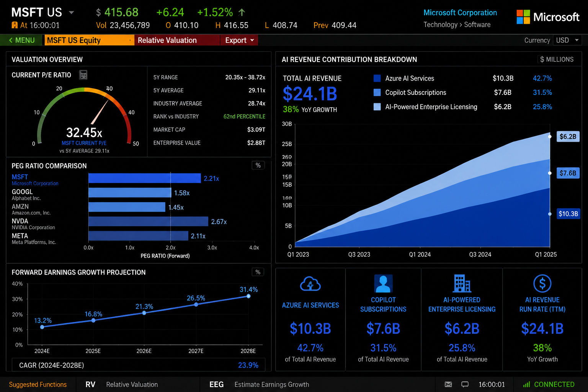
Task: Click the Industry Average value 28.74x
Action: click(x=256, y=103)
